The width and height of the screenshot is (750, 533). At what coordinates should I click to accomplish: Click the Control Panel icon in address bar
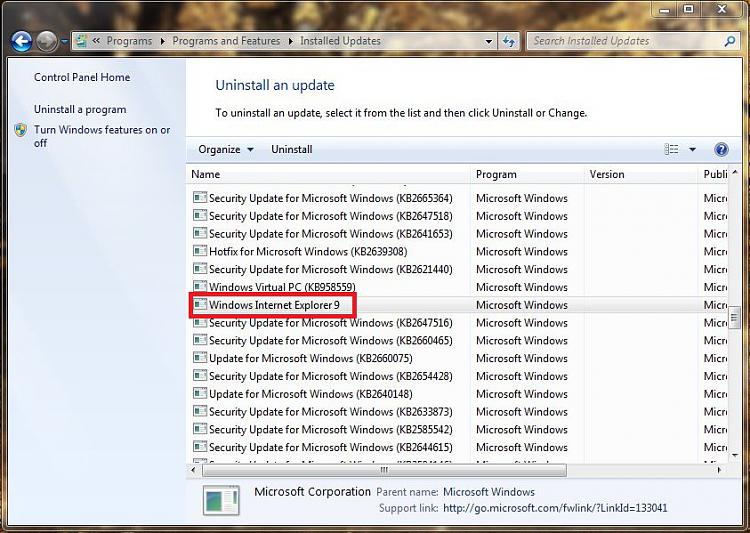click(x=81, y=41)
